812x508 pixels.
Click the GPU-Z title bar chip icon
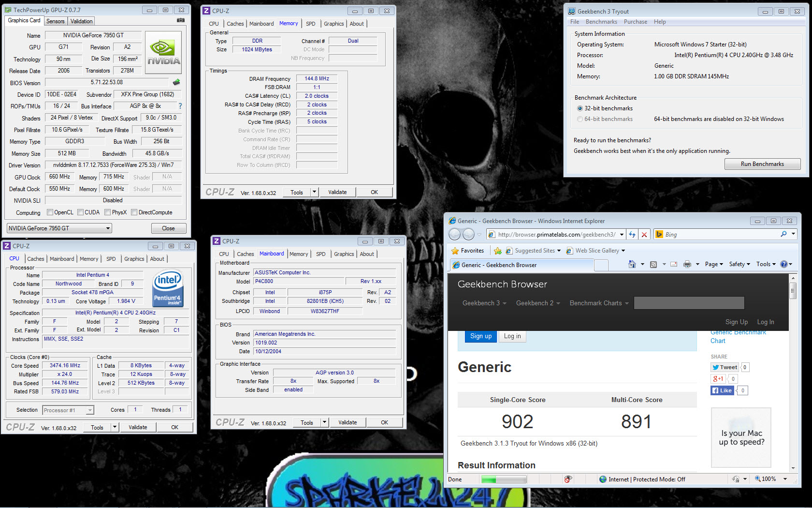click(x=8, y=10)
